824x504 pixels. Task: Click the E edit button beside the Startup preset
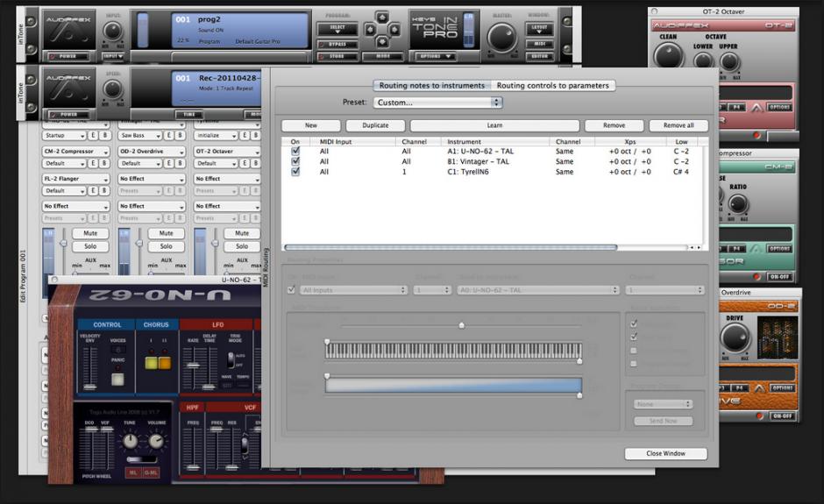pyautogui.click(x=93, y=136)
